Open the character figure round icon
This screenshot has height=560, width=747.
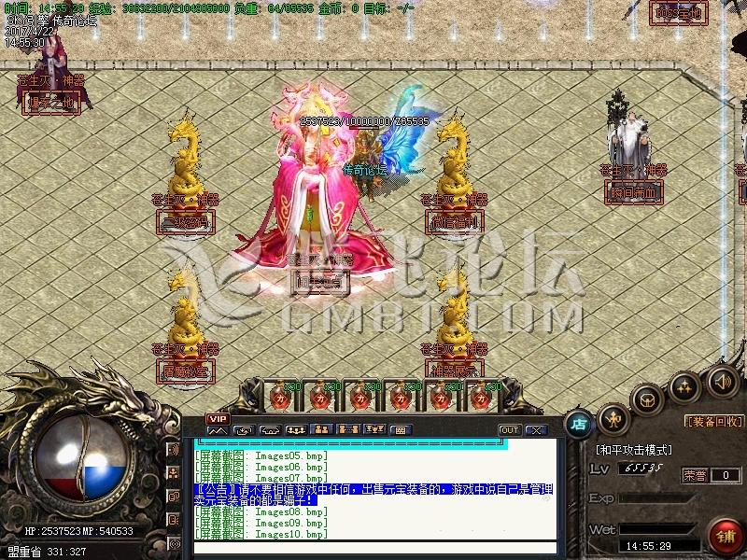pyautogui.click(x=613, y=417)
